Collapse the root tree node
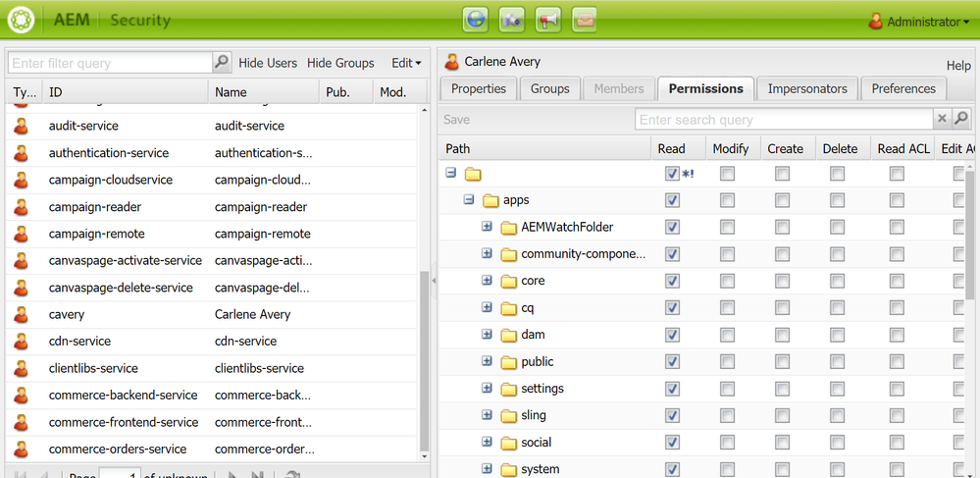This screenshot has height=478, width=980. pos(451,173)
